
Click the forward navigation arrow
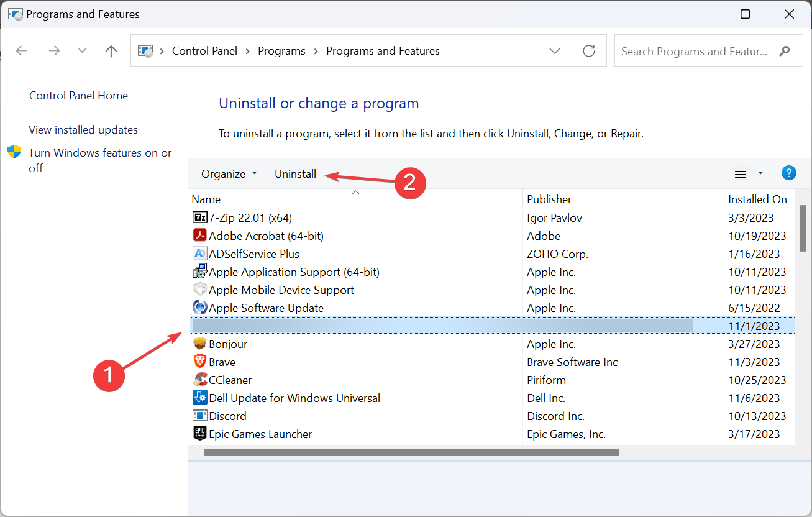54,51
